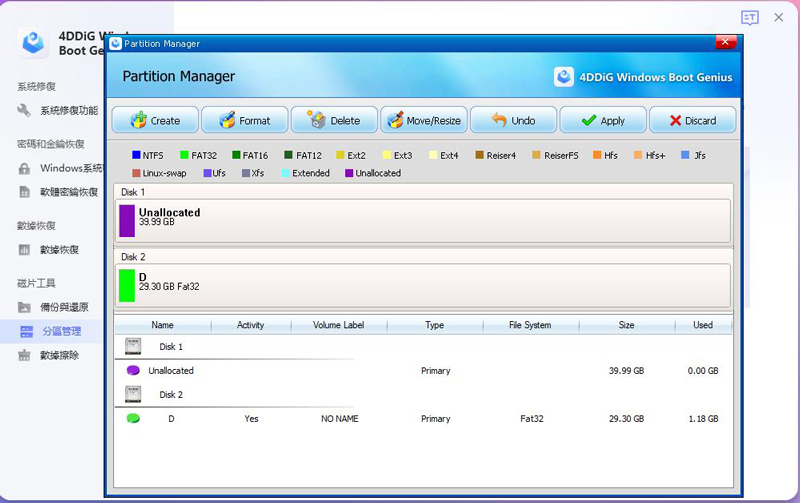Click the 數據擦除 eraser icon

[x=25, y=355]
